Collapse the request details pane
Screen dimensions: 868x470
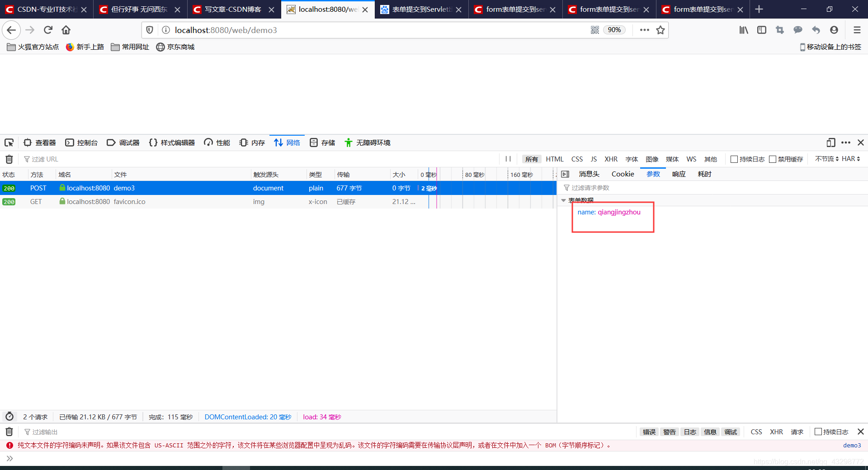pyautogui.click(x=565, y=174)
